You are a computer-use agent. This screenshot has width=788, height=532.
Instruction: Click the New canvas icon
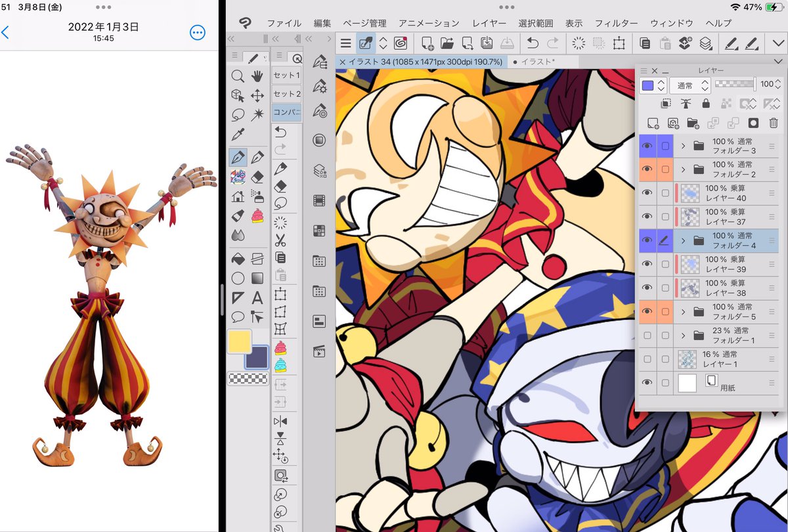pyautogui.click(x=427, y=43)
